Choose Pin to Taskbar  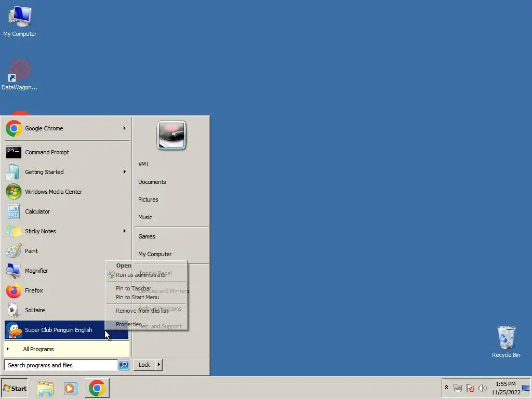[146, 288]
